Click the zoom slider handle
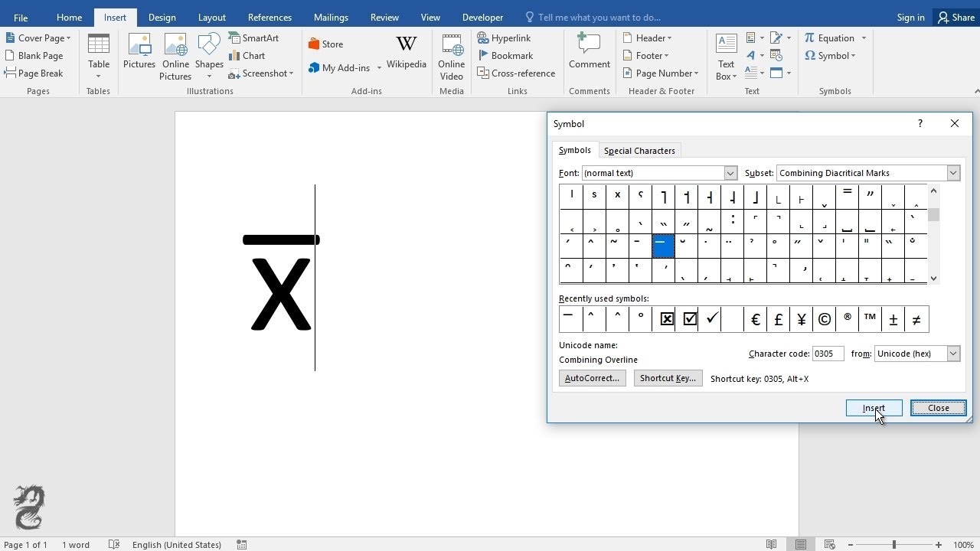 (893, 544)
